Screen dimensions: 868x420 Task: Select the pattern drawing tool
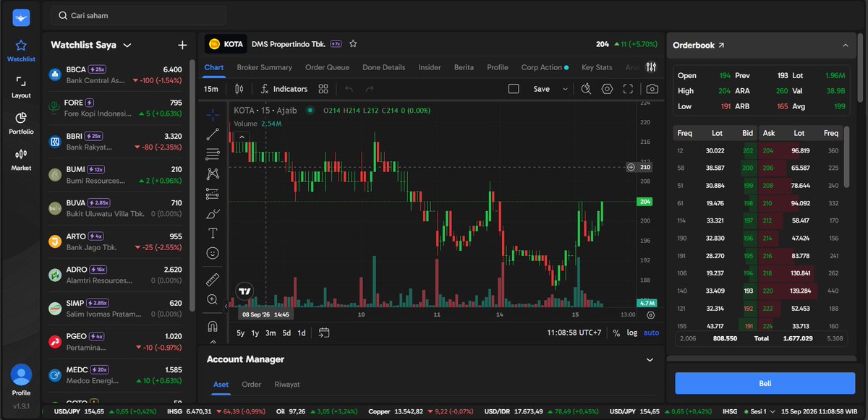(213, 173)
